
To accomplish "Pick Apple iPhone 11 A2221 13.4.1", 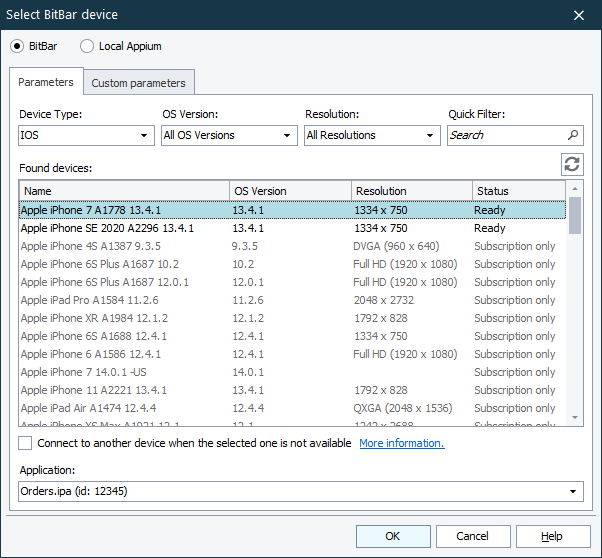I will click(293, 390).
